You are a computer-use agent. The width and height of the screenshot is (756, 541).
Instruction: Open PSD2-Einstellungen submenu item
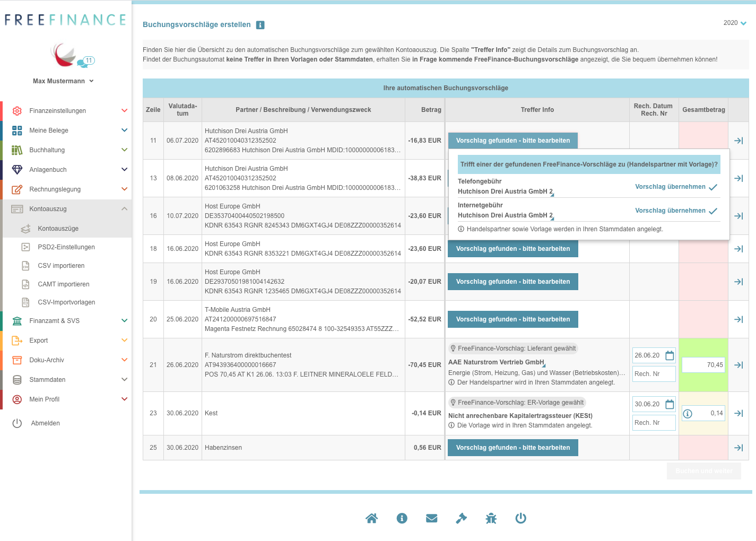pos(67,247)
